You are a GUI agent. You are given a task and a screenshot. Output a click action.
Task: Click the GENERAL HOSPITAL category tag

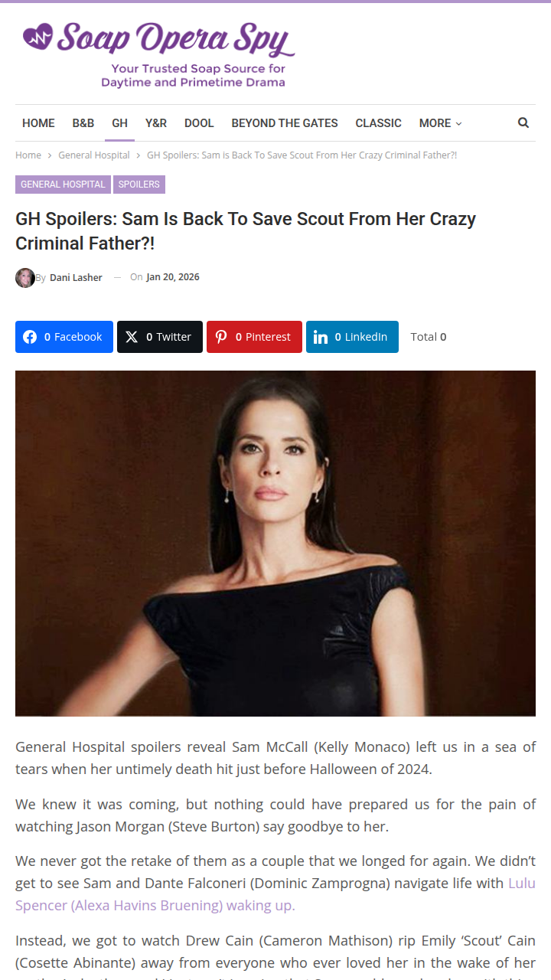pos(63,185)
